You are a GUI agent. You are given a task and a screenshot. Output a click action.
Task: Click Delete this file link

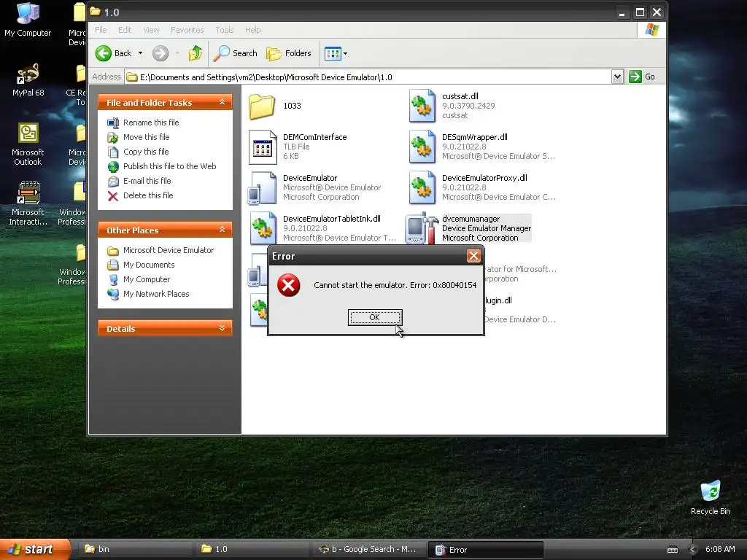coord(148,195)
